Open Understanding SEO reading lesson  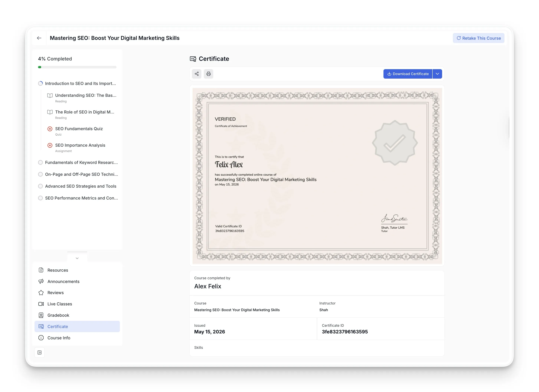coord(82,98)
